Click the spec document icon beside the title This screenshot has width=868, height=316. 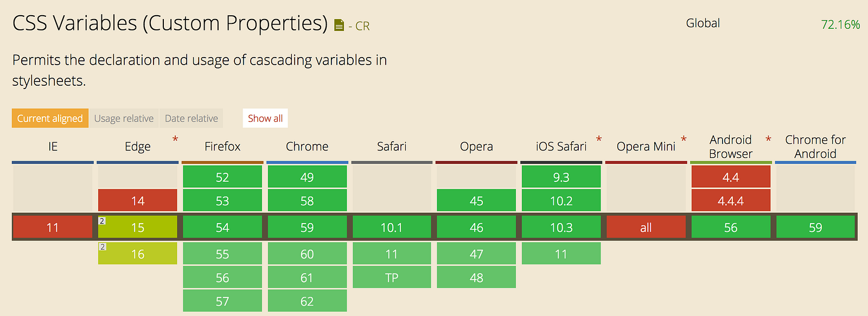(x=339, y=26)
